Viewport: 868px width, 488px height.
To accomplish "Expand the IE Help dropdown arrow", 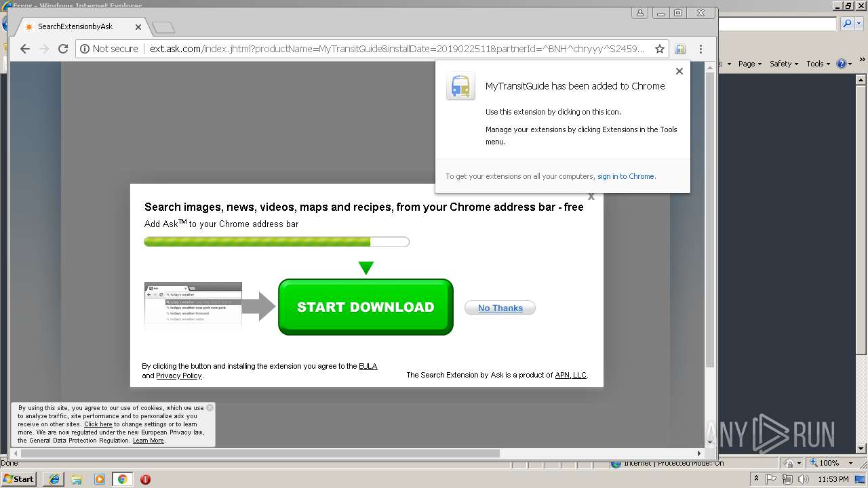I will click(x=850, y=64).
